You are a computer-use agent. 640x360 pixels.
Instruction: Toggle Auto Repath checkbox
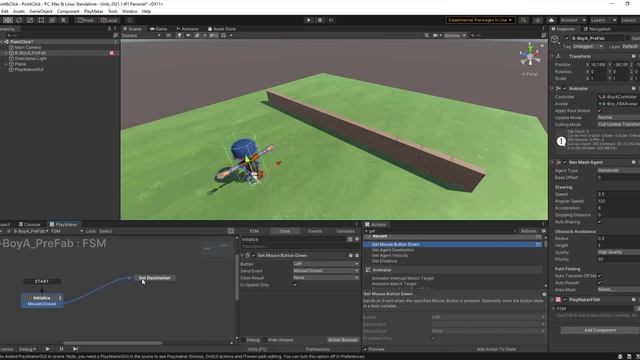pos(600,282)
